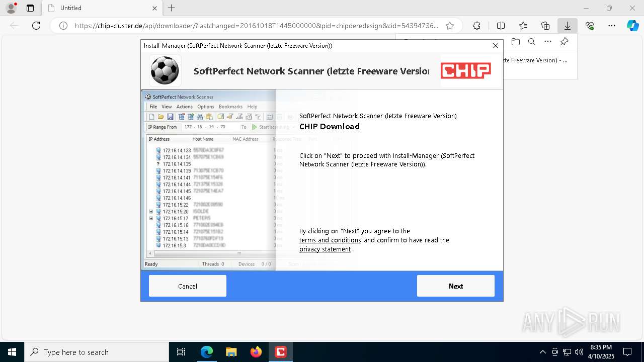Click the soccer ball application icon
This screenshot has width=644, height=362.
165,70
